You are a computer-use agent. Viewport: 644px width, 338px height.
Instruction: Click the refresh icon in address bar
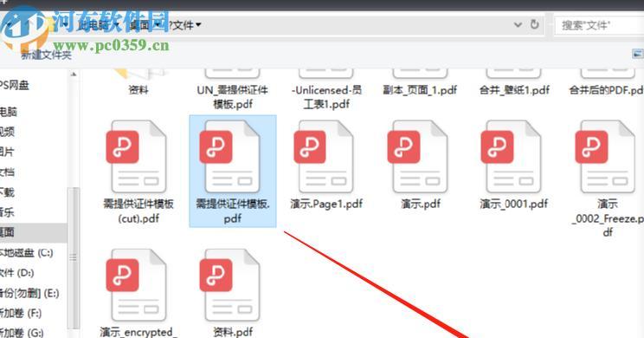pos(534,24)
